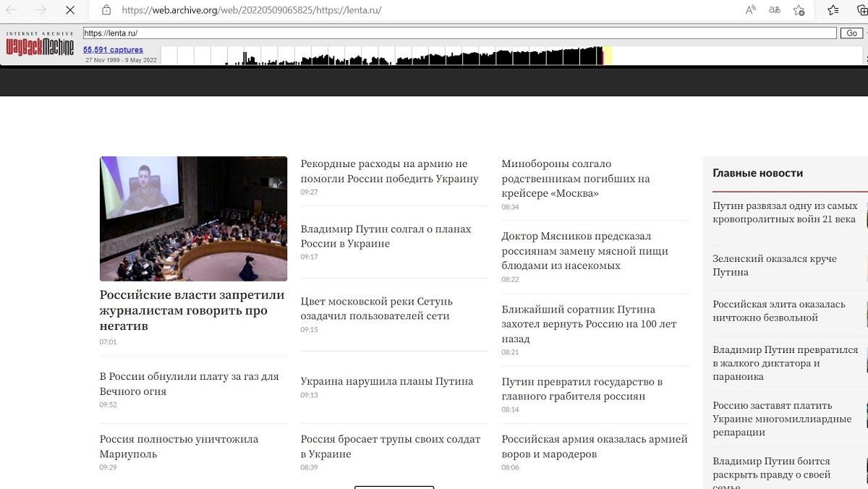Click the Wayback Machine logo
Screen dimensions: 868x489
[x=40, y=45]
